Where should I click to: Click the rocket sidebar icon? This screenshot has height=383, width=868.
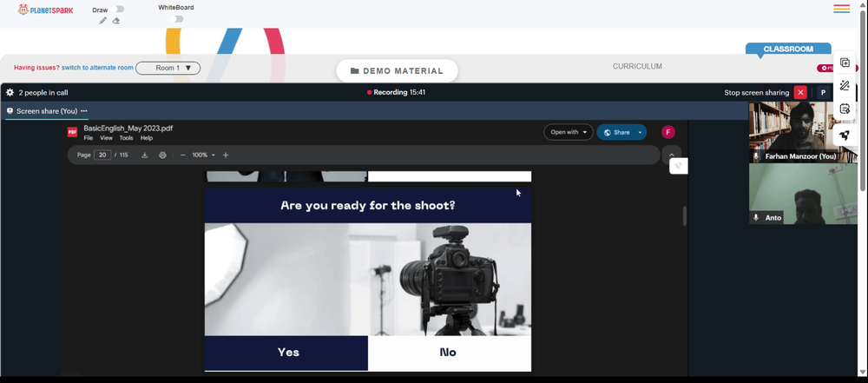(x=845, y=134)
